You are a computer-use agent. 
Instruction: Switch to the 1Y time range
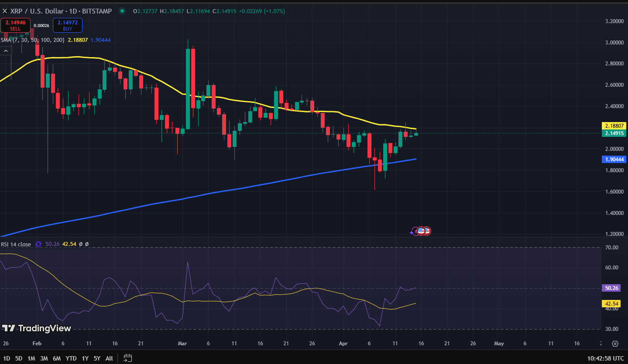tap(85, 358)
